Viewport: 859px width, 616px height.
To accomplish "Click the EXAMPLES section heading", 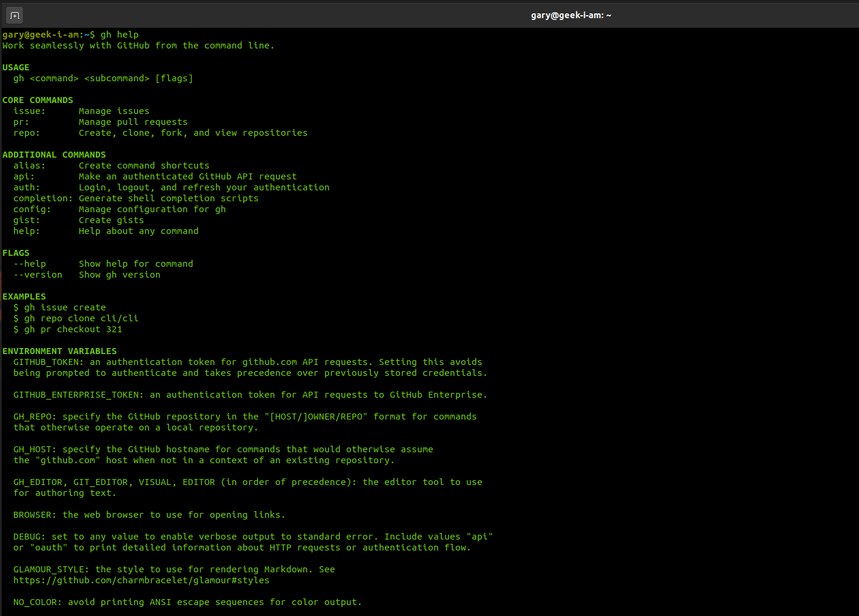I will (x=24, y=296).
